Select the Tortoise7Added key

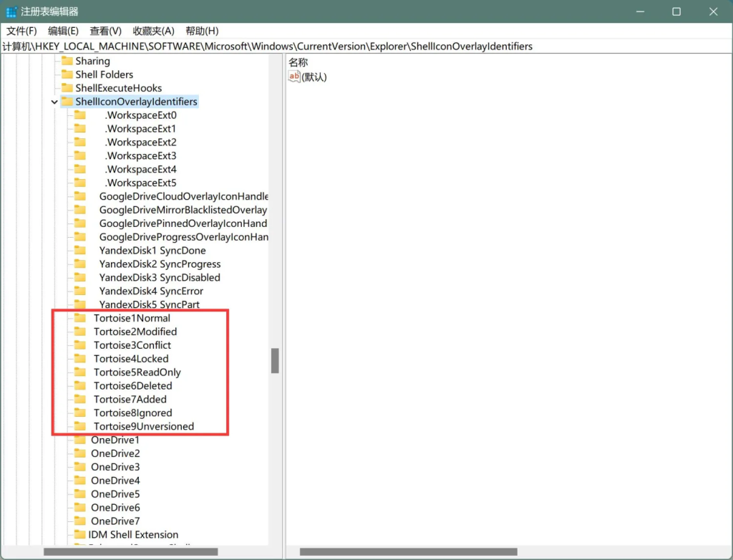coord(130,400)
